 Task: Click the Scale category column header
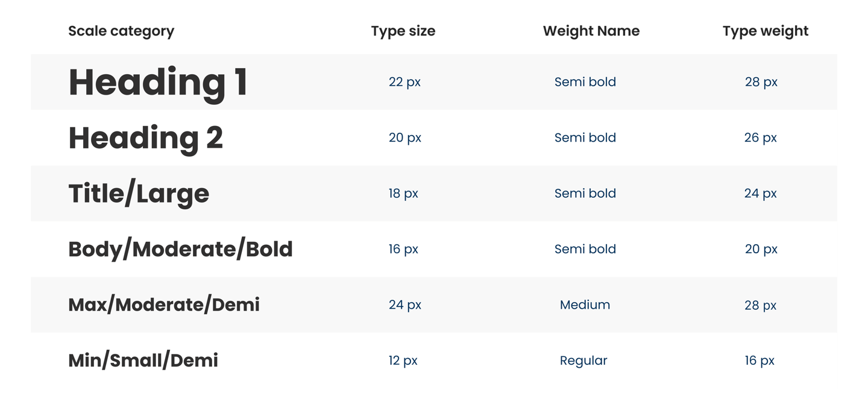tap(121, 31)
